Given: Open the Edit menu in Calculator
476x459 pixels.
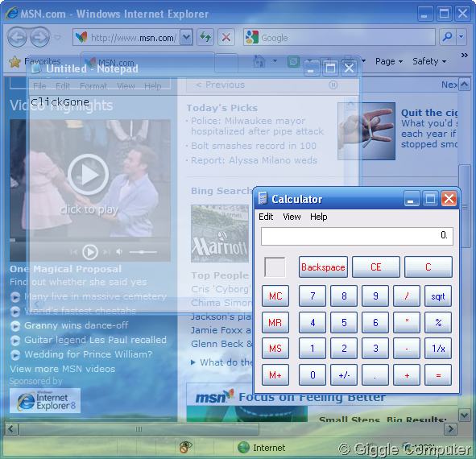Looking at the screenshot, I should coord(266,217).
